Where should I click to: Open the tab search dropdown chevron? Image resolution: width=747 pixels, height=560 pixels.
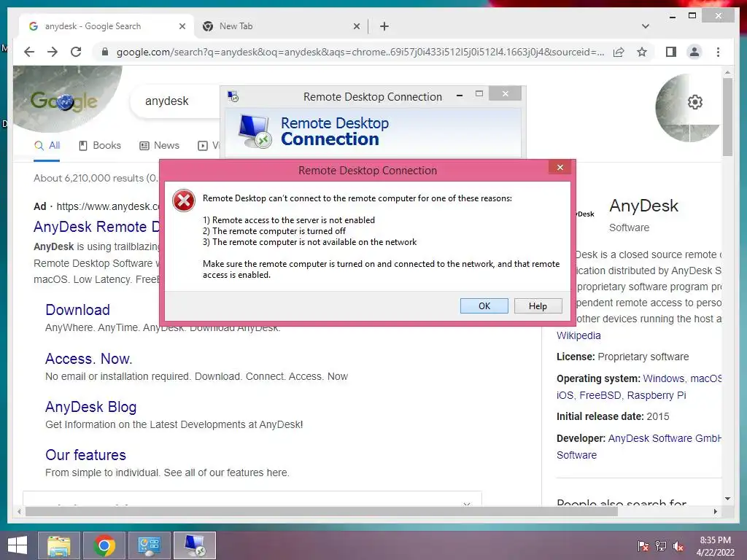tap(646, 26)
